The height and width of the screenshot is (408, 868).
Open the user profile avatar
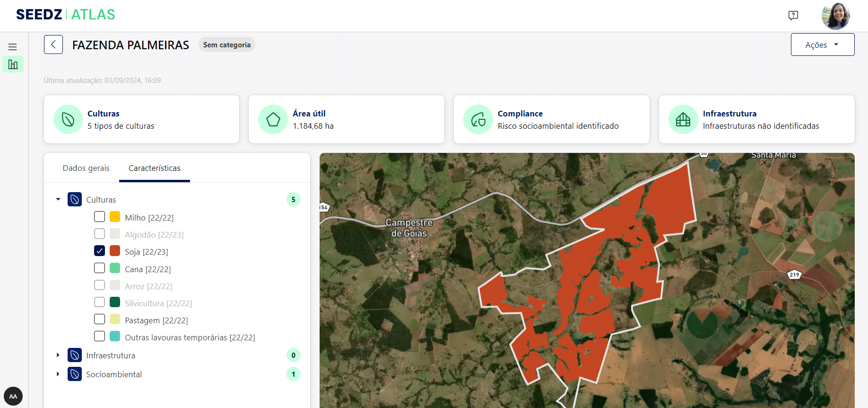pos(836,16)
